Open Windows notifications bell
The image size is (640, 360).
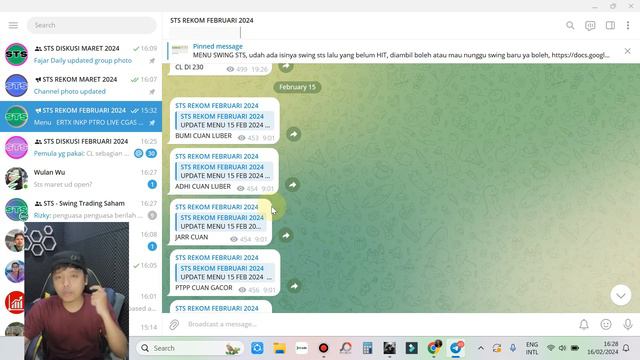[x=626, y=348]
